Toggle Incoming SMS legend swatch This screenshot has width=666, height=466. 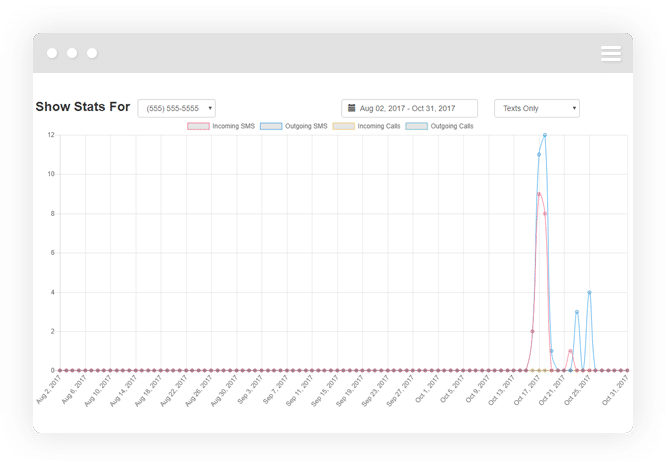[x=198, y=126]
